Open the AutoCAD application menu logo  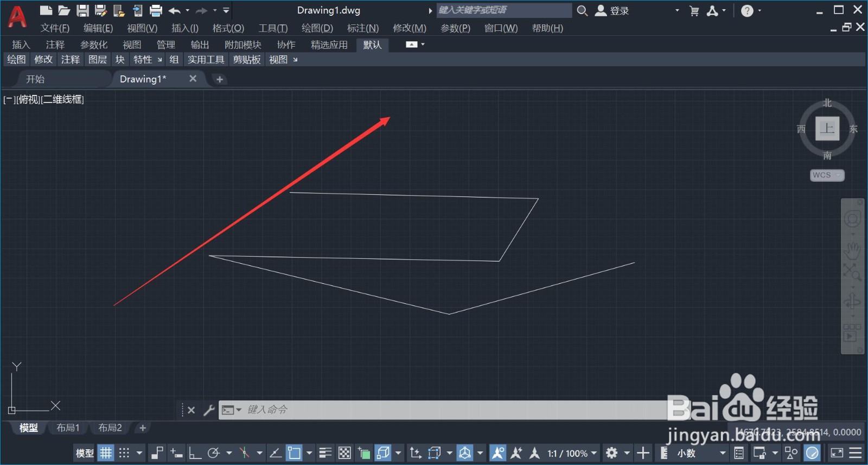(x=17, y=16)
